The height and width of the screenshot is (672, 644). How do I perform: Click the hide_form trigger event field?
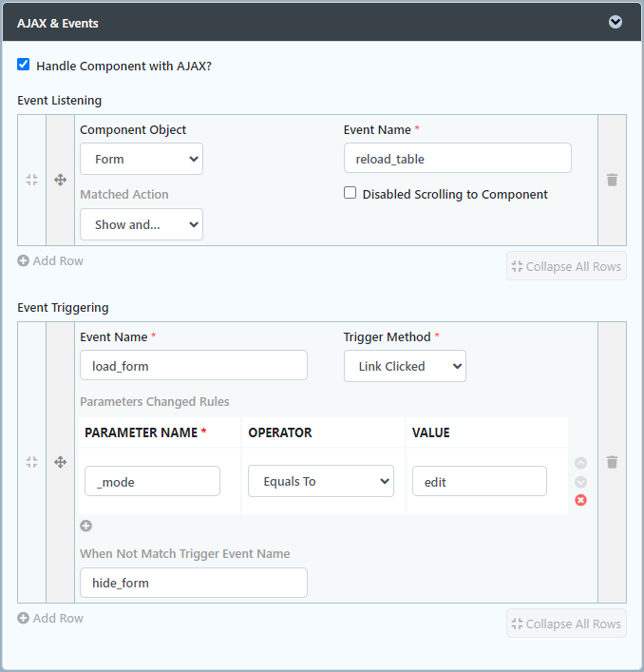coord(193,583)
